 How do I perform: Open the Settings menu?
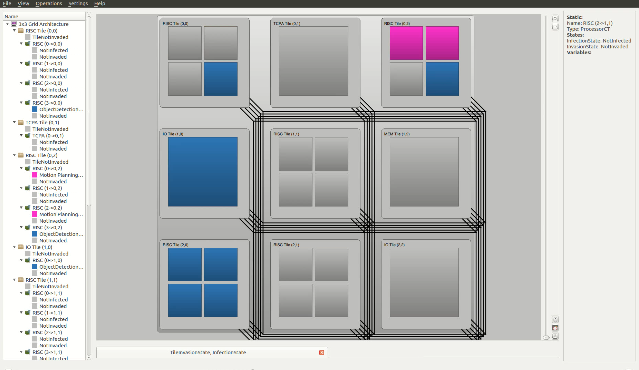[x=78, y=3]
